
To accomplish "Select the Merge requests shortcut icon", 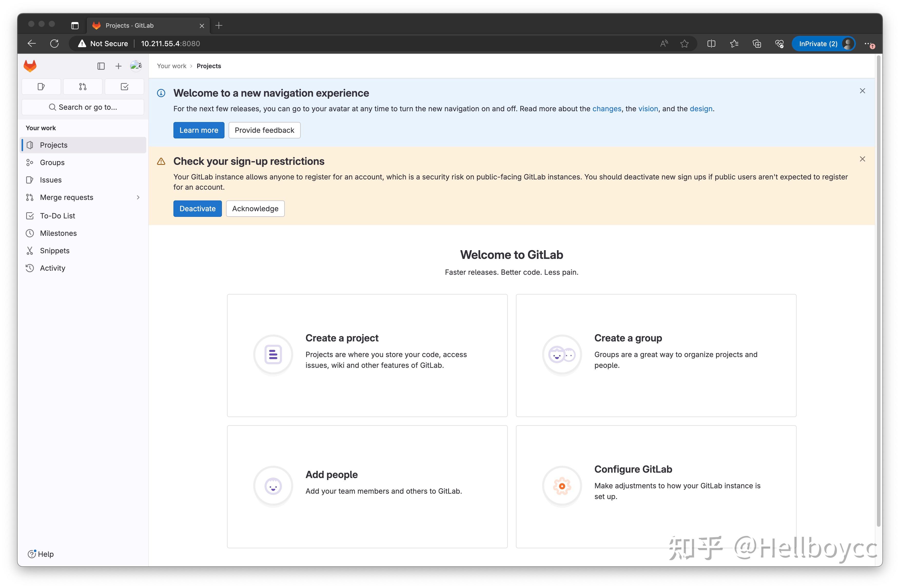I will (82, 87).
